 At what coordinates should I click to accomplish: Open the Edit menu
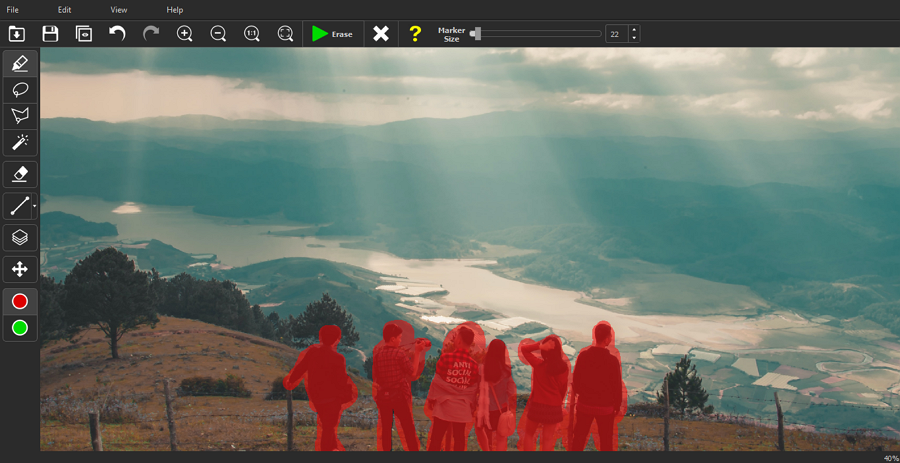click(x=64, y=10)
